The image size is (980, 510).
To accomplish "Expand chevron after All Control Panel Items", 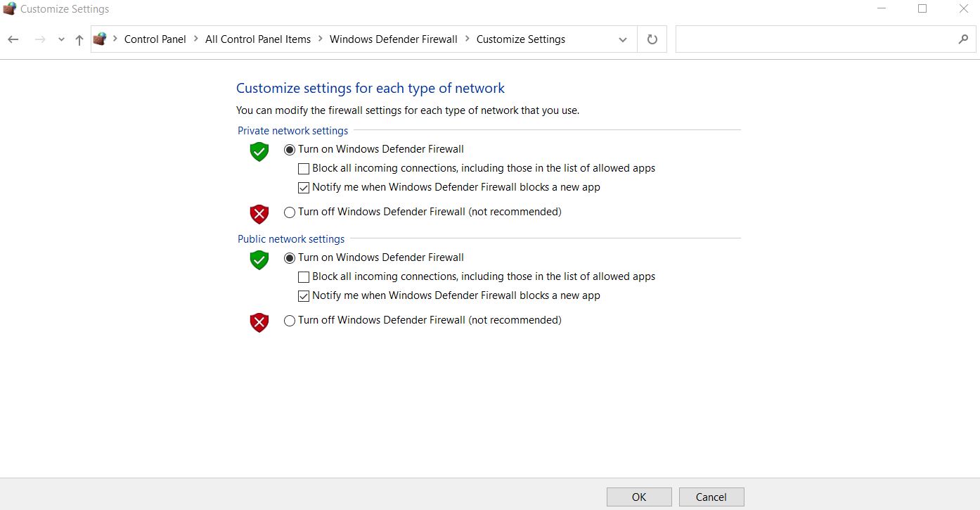I will 321,39.
